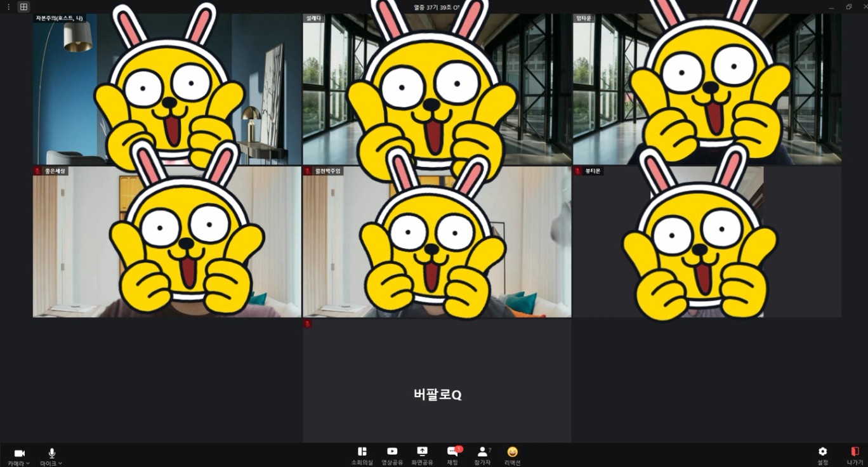Viewport: 868px width, 467px height.
Task: Click muted mic icon beside 좋은세상
Action: coord(37,171)
